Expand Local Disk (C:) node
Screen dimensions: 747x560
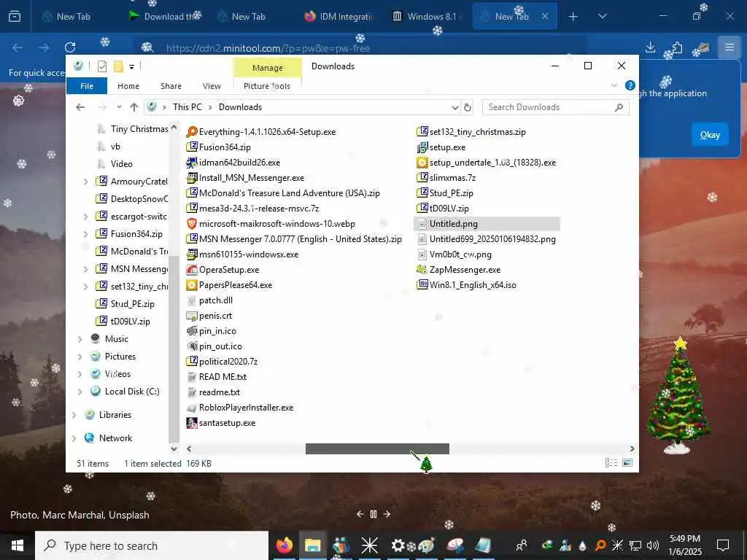80,392
